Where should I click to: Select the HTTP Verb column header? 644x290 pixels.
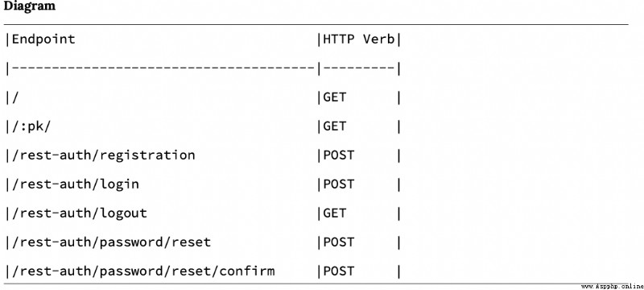(x=358, y=39)
